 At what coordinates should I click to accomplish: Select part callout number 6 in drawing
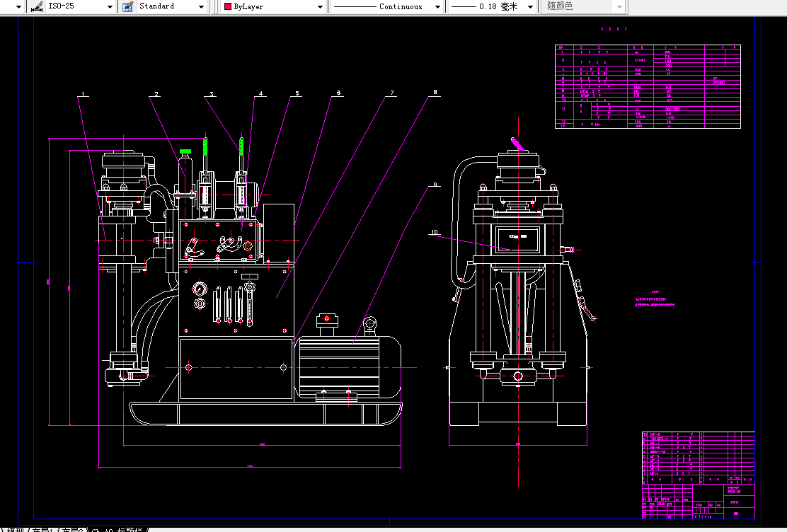338,93
